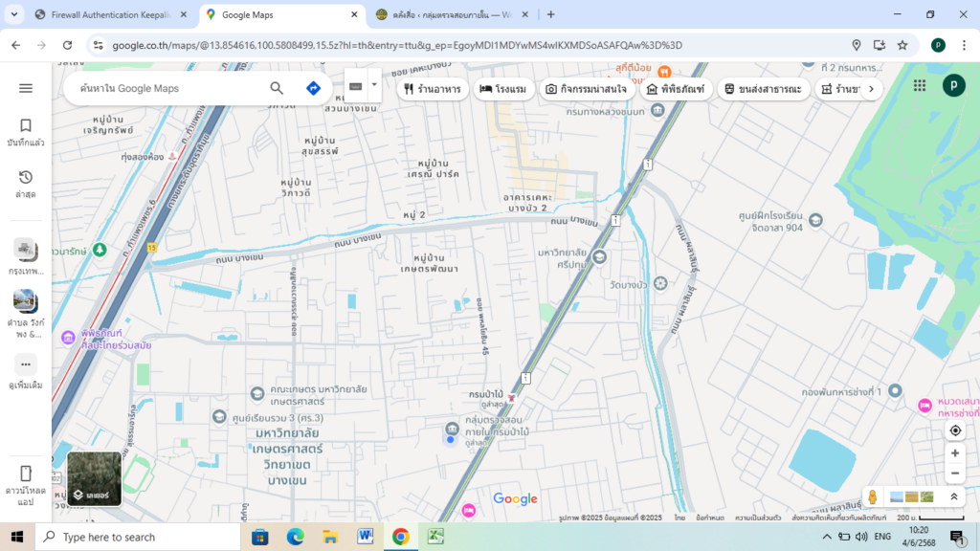
Task: Click the ศูนย์ฝึกโรงเรียนจิตอาสา 904 marker
Action: coord(815,220)
